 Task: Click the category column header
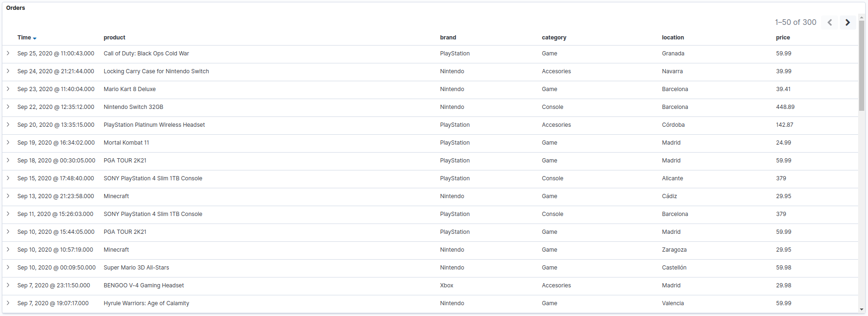click(554, 38)
